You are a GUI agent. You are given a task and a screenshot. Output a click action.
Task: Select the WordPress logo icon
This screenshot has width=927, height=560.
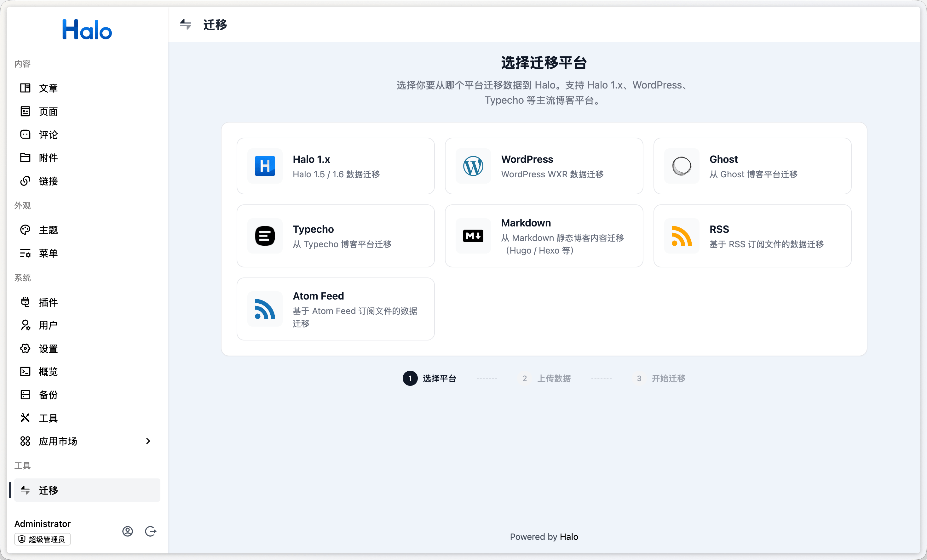point(473,166)
